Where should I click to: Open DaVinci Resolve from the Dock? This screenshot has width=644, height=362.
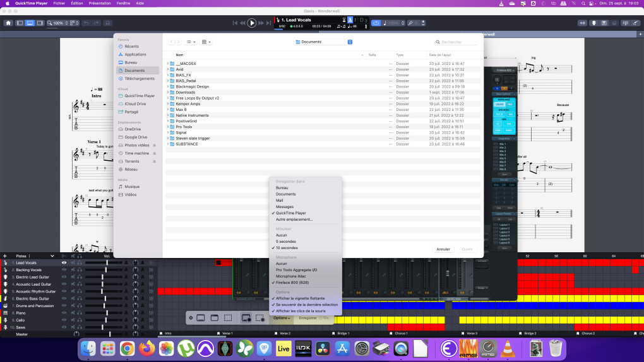323,349
